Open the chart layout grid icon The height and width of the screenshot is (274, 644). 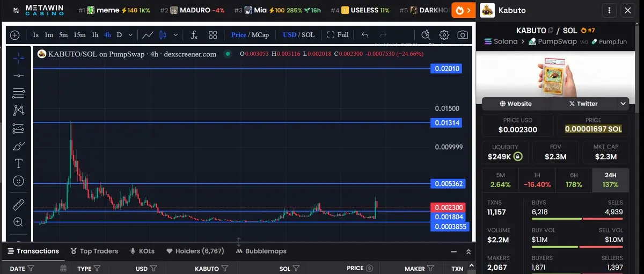[x=213, y=35]
